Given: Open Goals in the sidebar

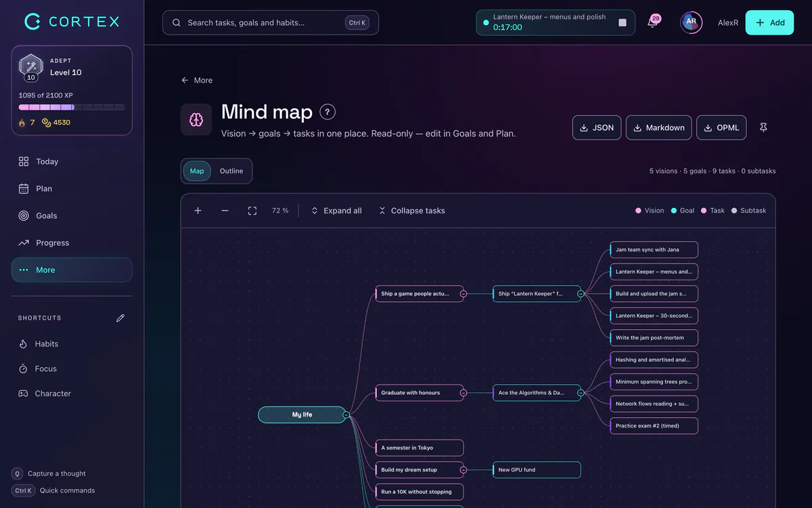Looking at the screenshot, I should point(72,215).
